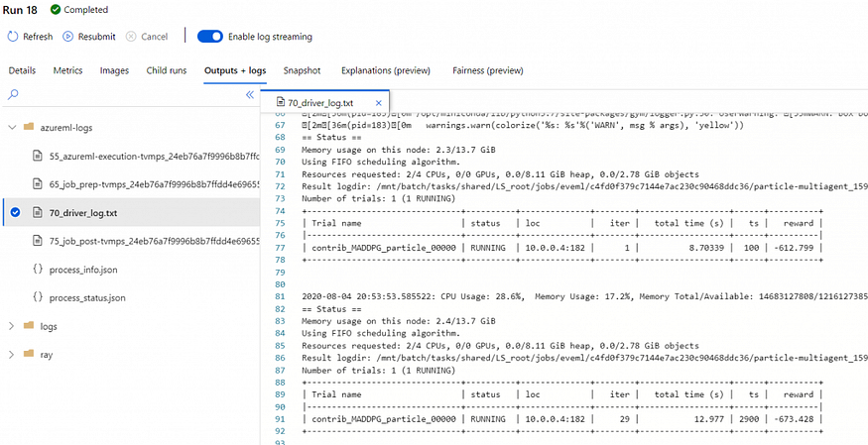The image size is (868, 445).
Task: Click the Run 18 title
Action: click(x=20, y=10)
